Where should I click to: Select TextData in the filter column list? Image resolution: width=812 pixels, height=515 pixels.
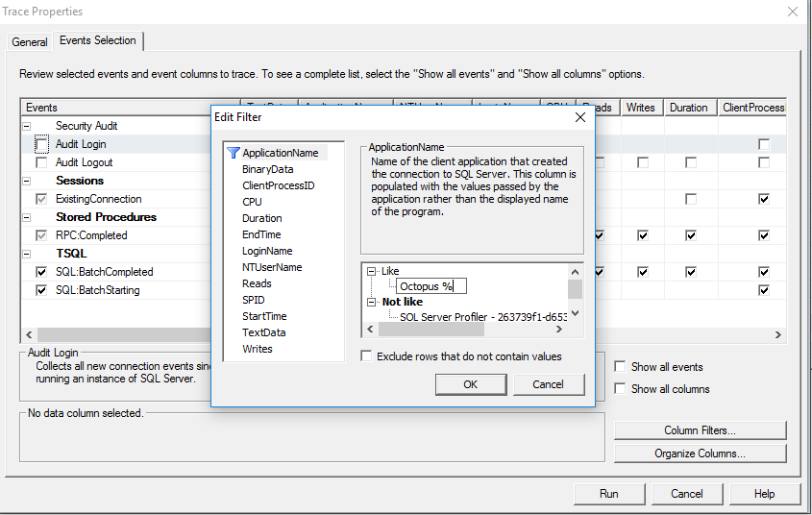point(263,332)
